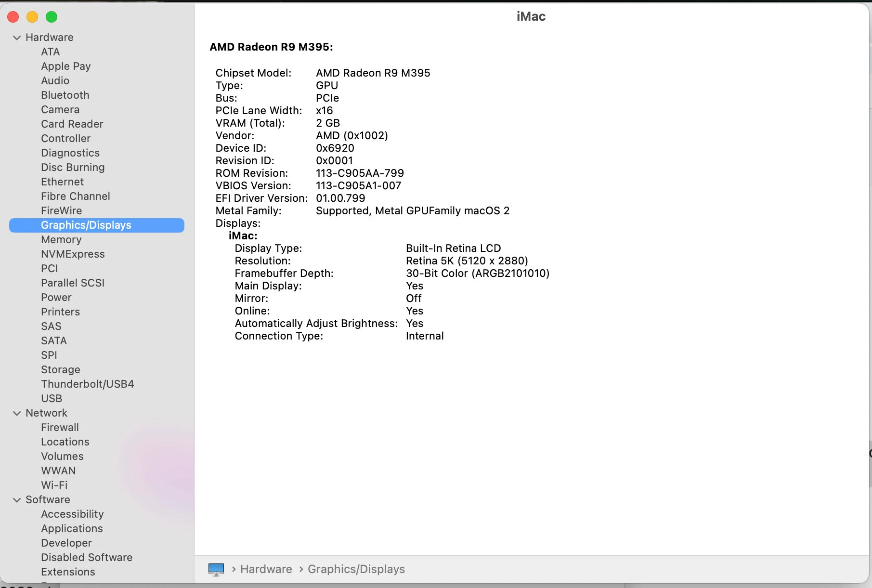872x588 pixels.
Task: Click Graphics/Displays in the path bar
Action: [356, 569]
